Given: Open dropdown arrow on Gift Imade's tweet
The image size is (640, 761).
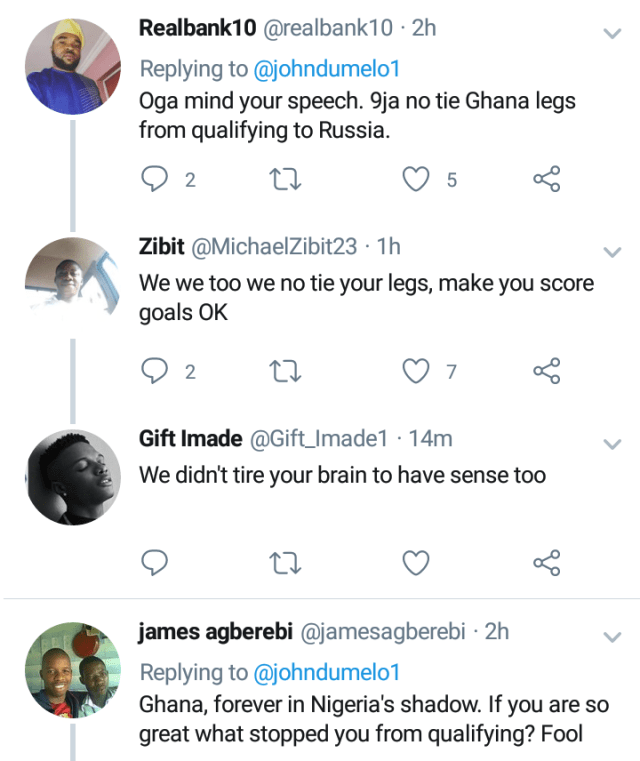Looking at the screenshot, I should point(612,442).
